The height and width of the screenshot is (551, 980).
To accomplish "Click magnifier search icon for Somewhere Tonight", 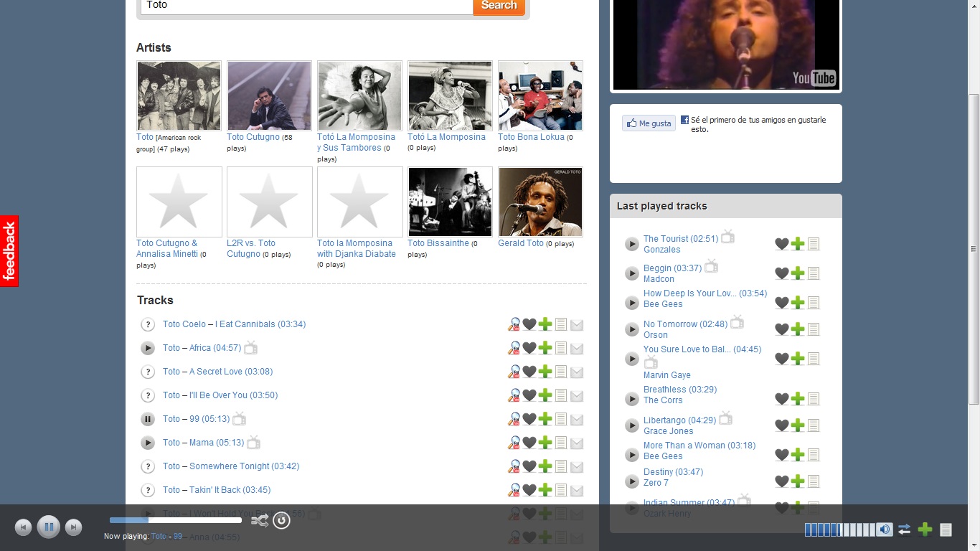I will tap(514, 466).
